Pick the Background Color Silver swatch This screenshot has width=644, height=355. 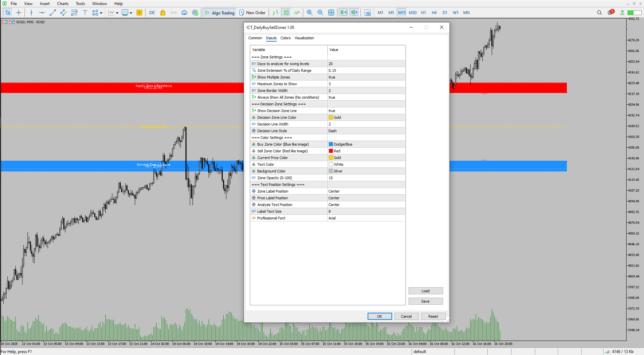pos(331,171)
